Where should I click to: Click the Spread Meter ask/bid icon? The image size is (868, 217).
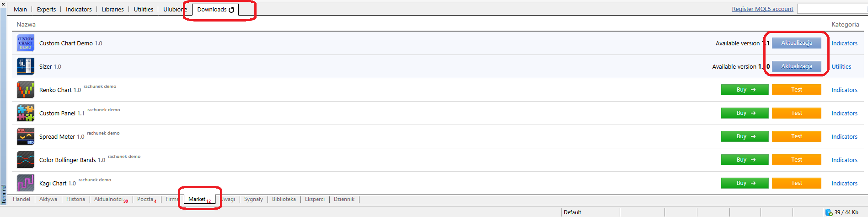(x=26, y=136)
